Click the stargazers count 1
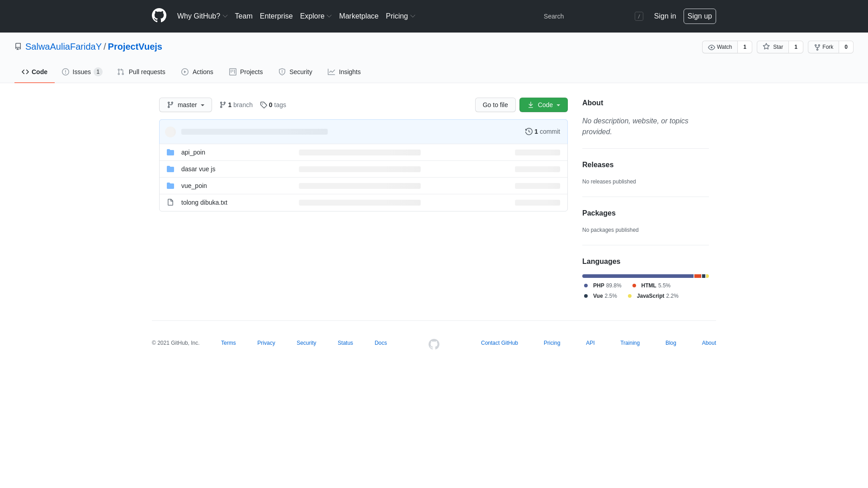Image resolution: width=868 pixels, height=488 pixels. (796, 47)
